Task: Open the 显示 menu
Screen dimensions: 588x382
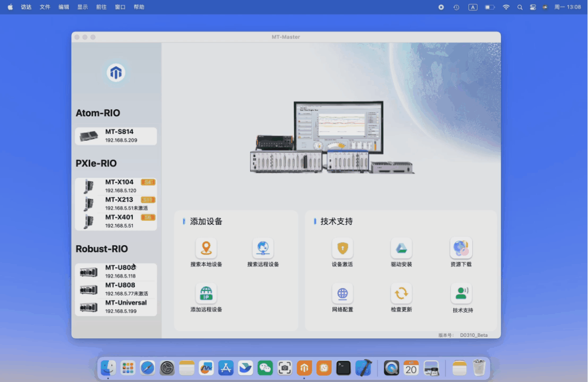Action: coord(83,7)
